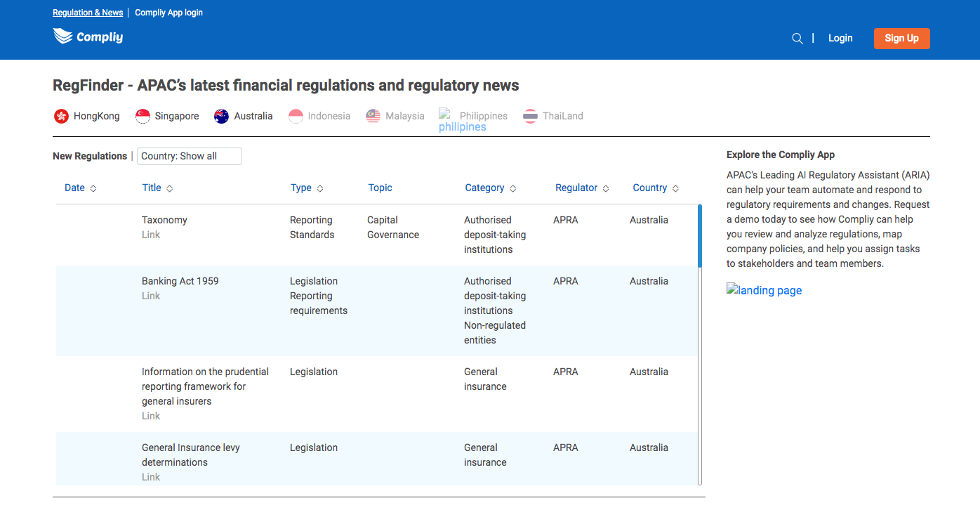980x510 pixels.
Task: Open the search magnifier icon
Action: point(797,39)
